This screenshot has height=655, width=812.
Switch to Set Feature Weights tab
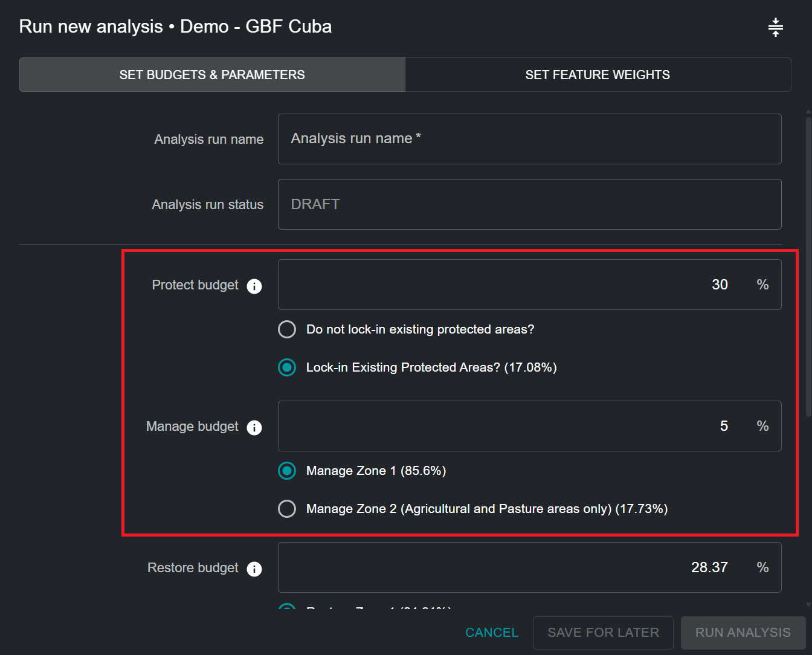click(x=598, y=75)
